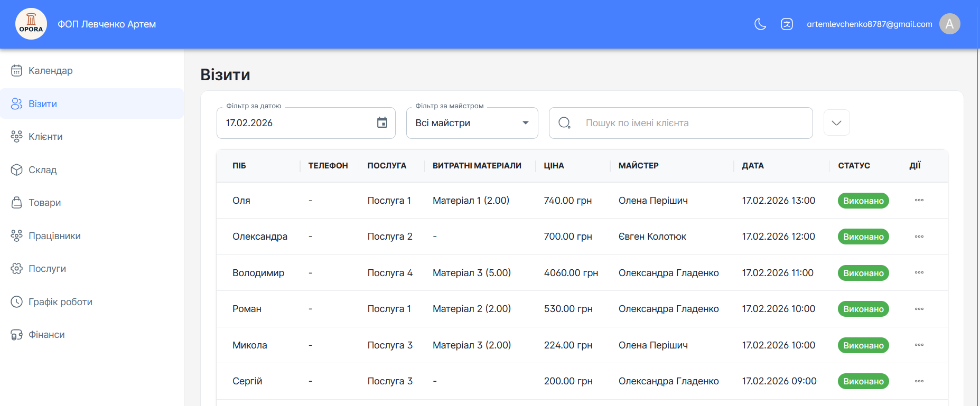Expand the Всі майстри master filter dropdown
The width and height of the screenshot is (980, 406).
click(x=472, y=123)
